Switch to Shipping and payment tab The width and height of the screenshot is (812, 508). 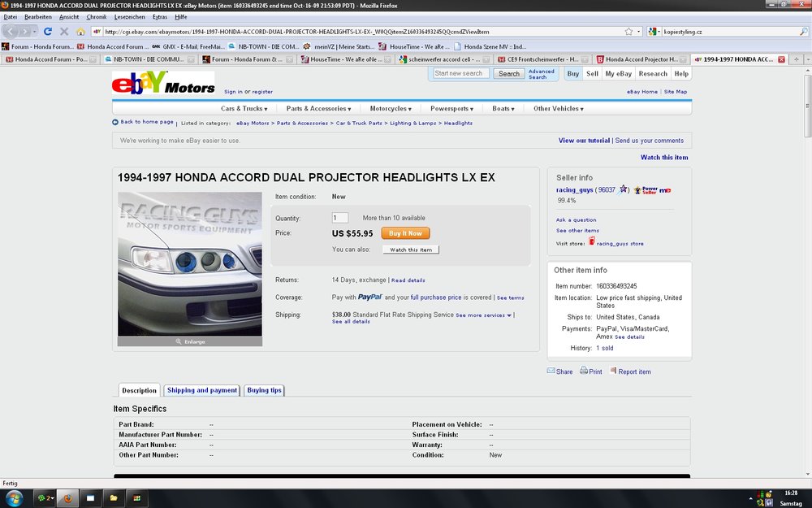click(202, 390)
